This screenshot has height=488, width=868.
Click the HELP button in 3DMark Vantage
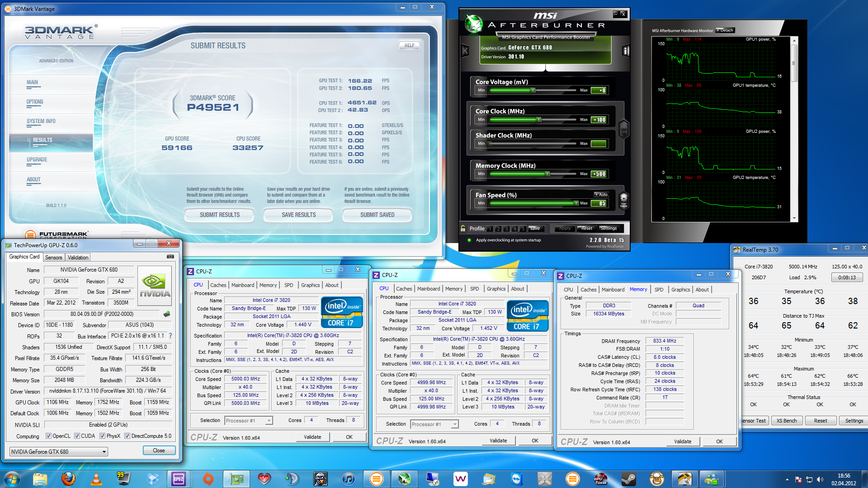(409, 45)
